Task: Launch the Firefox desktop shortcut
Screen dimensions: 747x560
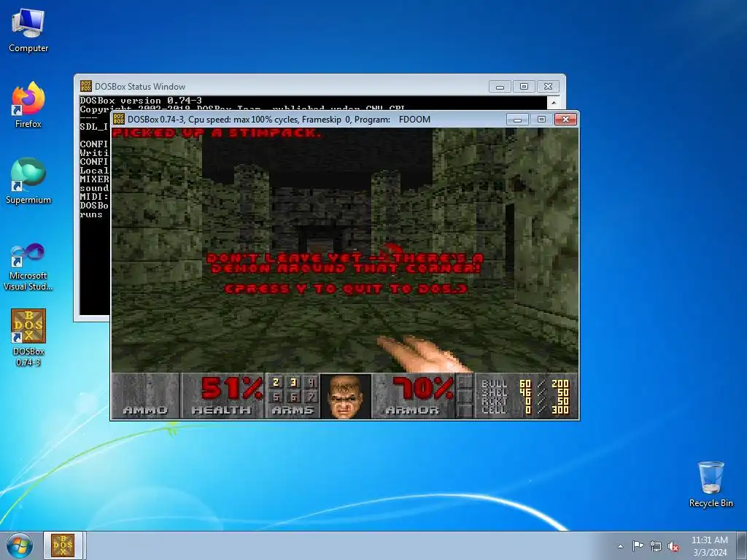Action: (28, 105)
